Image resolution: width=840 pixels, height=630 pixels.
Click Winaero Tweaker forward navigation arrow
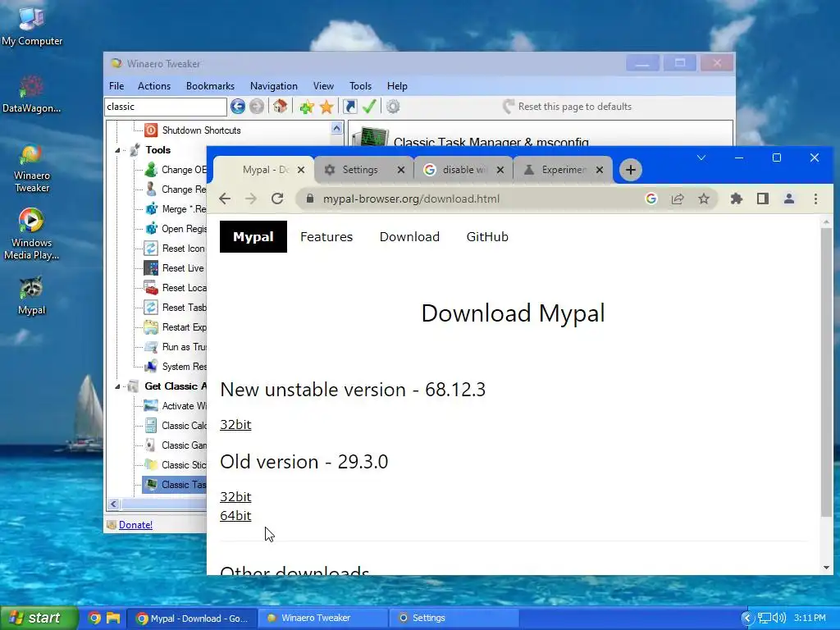[x=257, y=107]
